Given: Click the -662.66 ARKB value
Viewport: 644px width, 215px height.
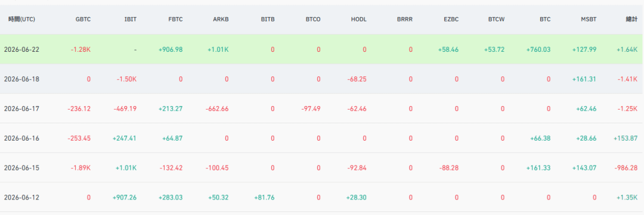Looking at the screenshot, I should point(217,109).
